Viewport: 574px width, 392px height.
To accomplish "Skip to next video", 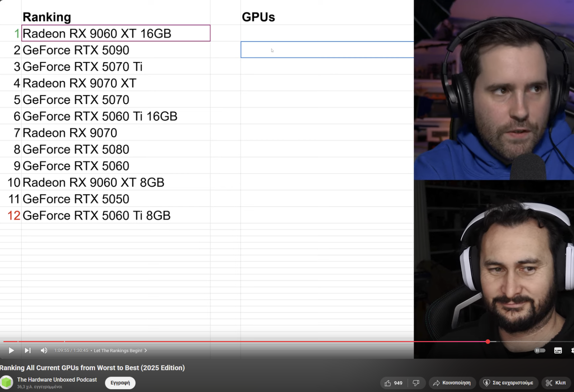I will click(x=28, y=350).
